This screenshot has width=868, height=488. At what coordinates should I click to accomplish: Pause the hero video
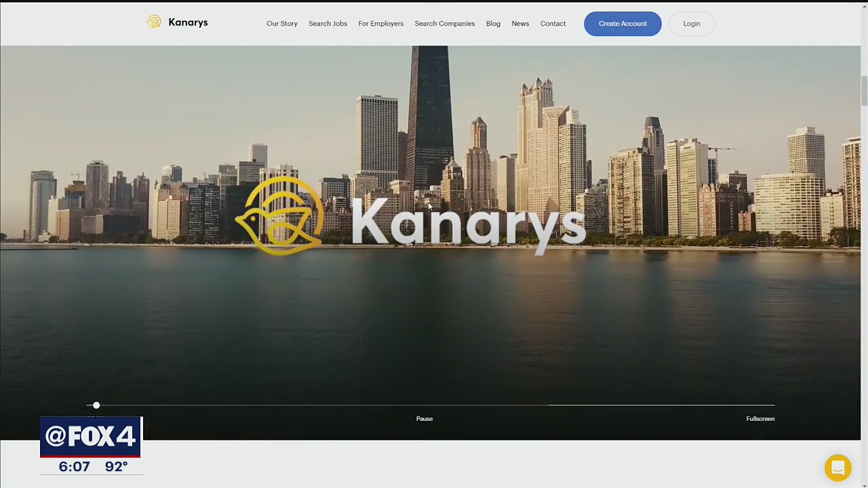(425, 419)
